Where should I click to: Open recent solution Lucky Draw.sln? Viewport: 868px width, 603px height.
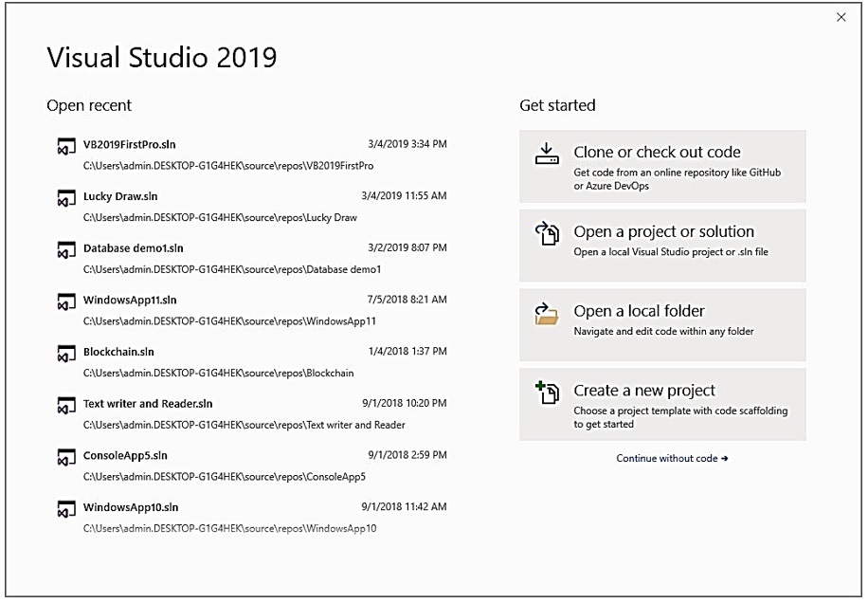coord(252,207)
